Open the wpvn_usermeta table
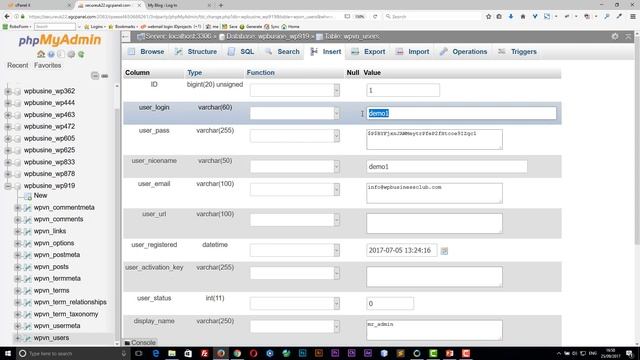This screenshot has height=360, width=640. point(57,326)
